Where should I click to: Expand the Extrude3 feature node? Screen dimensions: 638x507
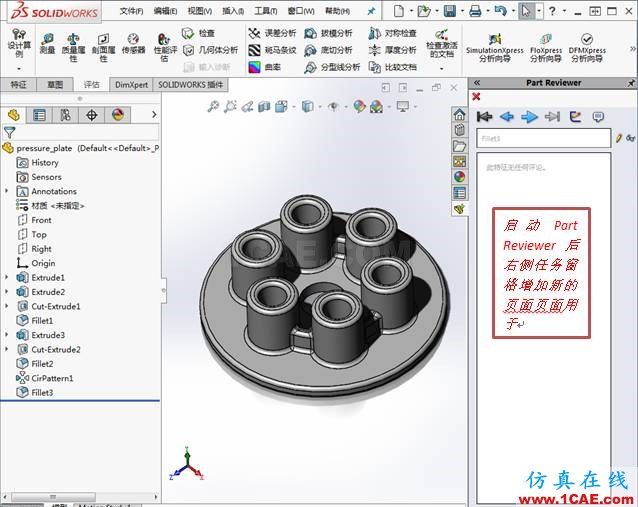(x=7, y=334)
